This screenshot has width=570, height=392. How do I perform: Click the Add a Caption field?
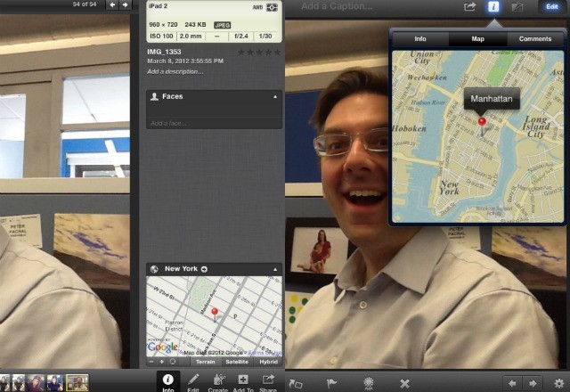337,6
